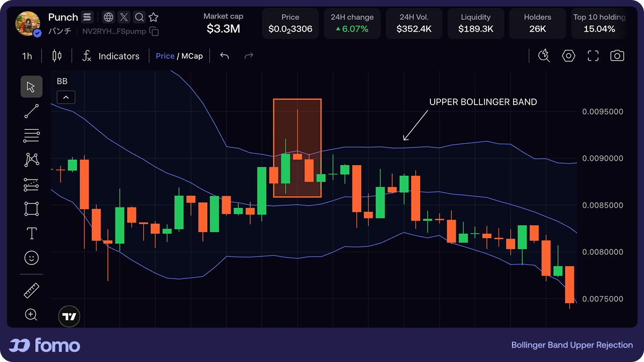
Task: Select the ruler measure tool
Action: click(x=31, y=291)
